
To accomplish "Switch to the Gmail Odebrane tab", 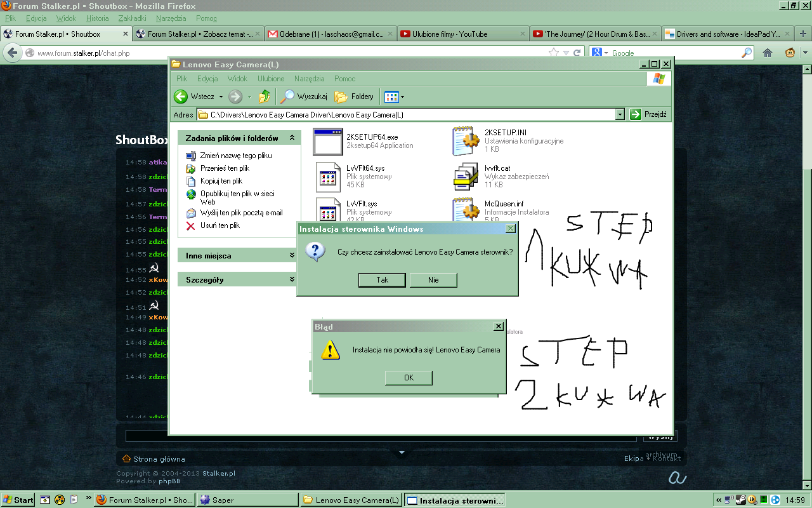I will [329, 34].
